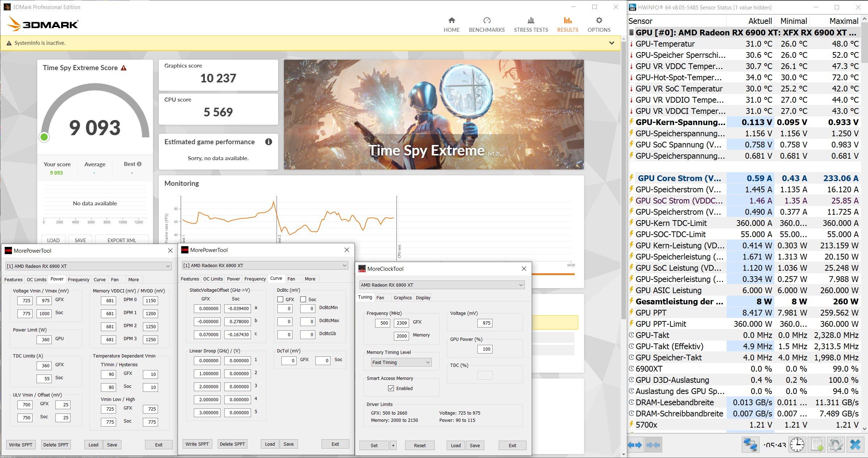Viewport: 868px width, 458px height.
Task: Open OPTIONS gear in 3DMark
Action: [x=599, y=21]
